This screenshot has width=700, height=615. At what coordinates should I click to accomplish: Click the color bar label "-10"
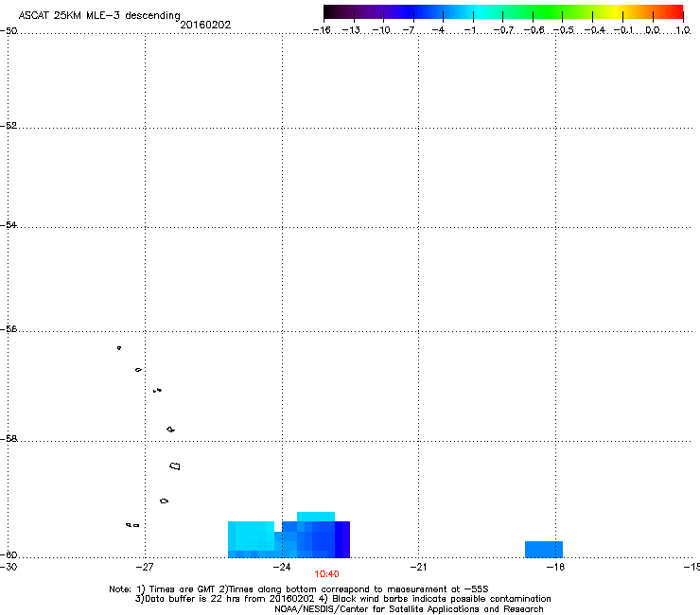tap(381, 30)
